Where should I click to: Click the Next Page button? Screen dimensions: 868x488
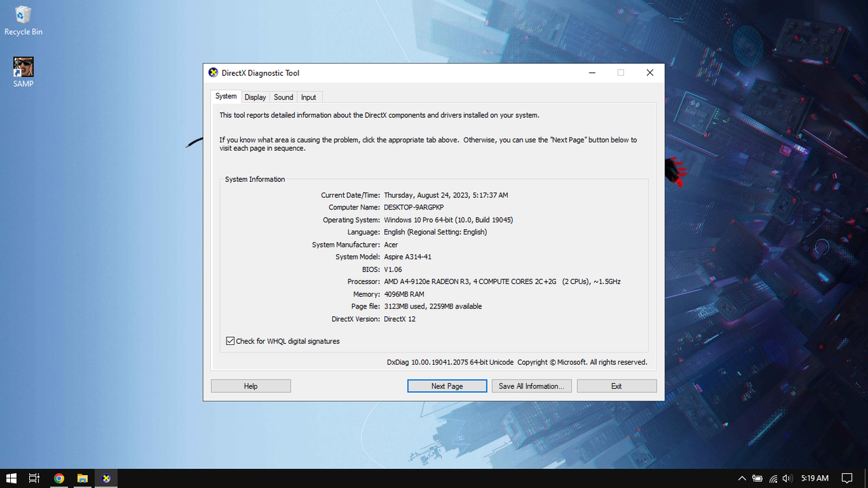(x=447, y=386)
